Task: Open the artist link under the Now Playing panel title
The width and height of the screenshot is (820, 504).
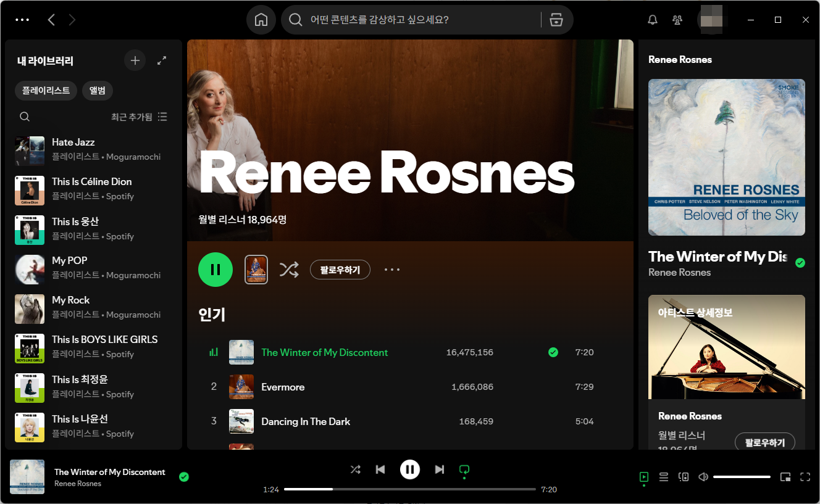Action: coord(680,273)
